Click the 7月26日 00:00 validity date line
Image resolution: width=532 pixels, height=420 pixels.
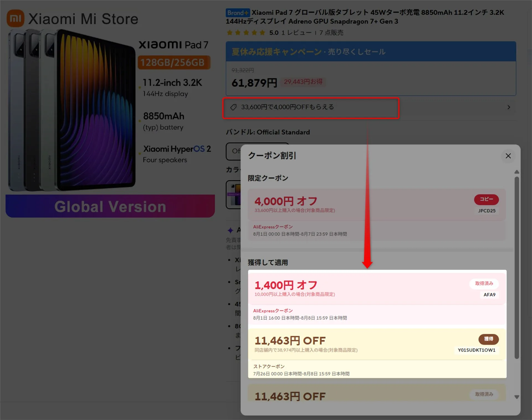tap(301, 374)
